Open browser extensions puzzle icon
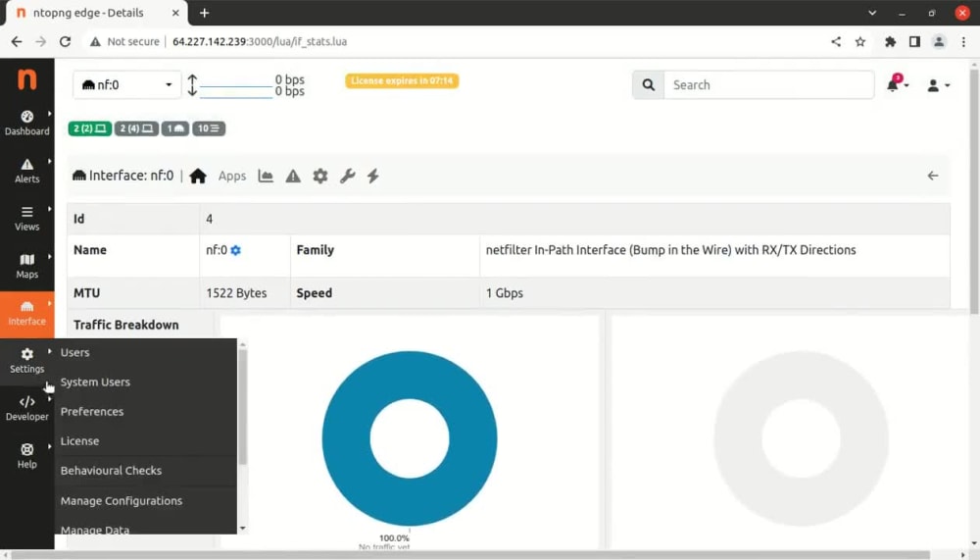Image resolution: width=980 pixels, height=560 pixels. point(890,41)
